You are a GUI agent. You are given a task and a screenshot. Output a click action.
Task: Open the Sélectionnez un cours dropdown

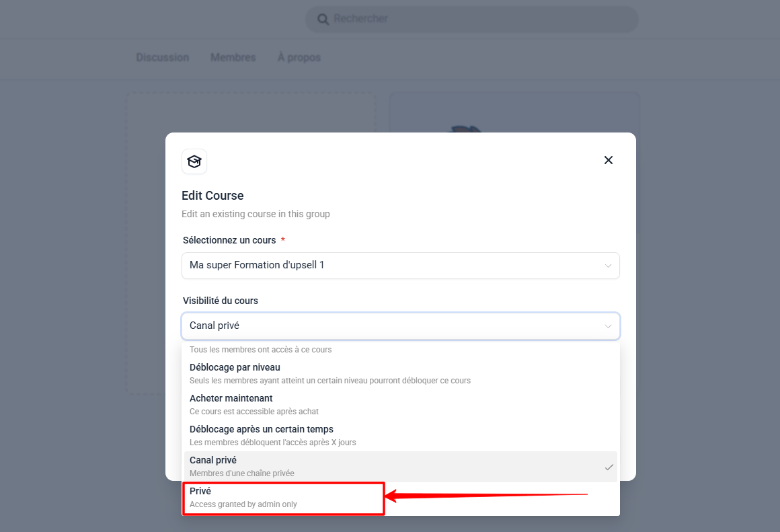click(x=401, y=266)
